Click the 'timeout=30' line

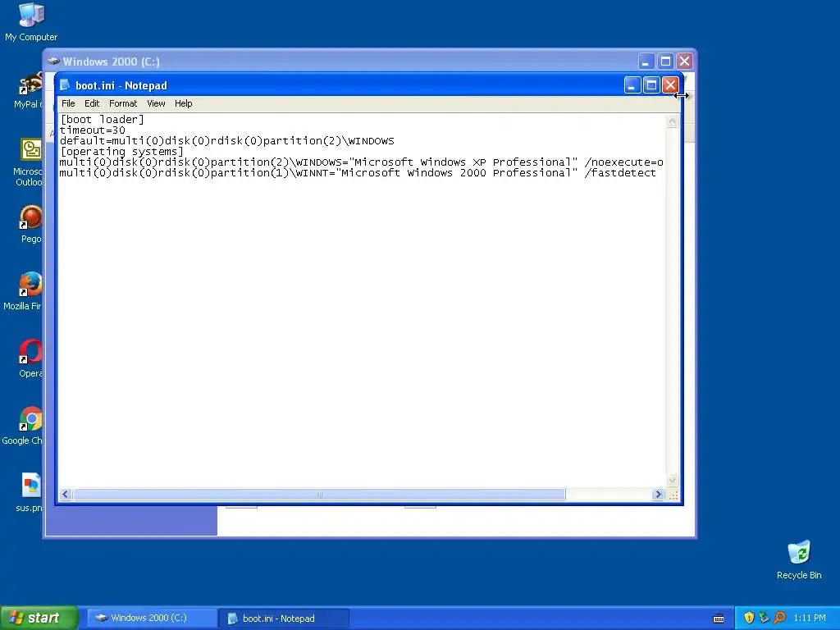pos(92,130)
